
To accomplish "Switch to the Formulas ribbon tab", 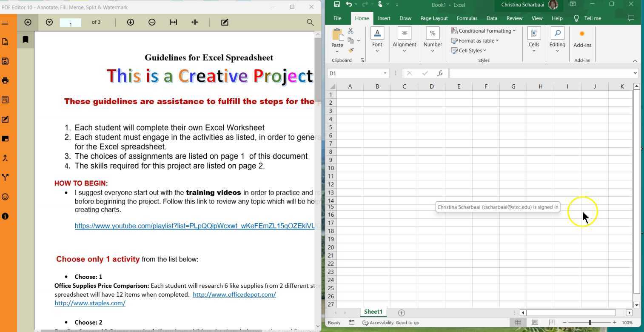I will (467, 18).
